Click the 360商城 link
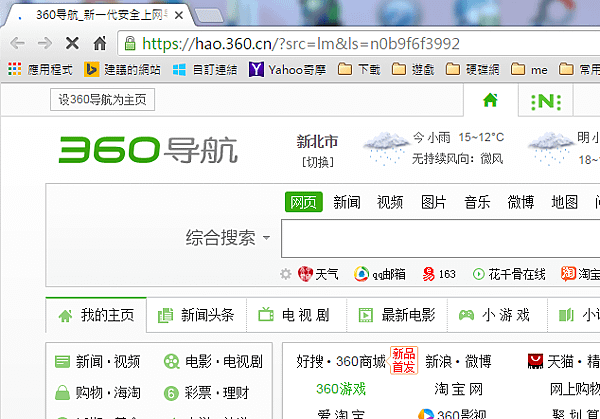 click(x=361, y=362)
